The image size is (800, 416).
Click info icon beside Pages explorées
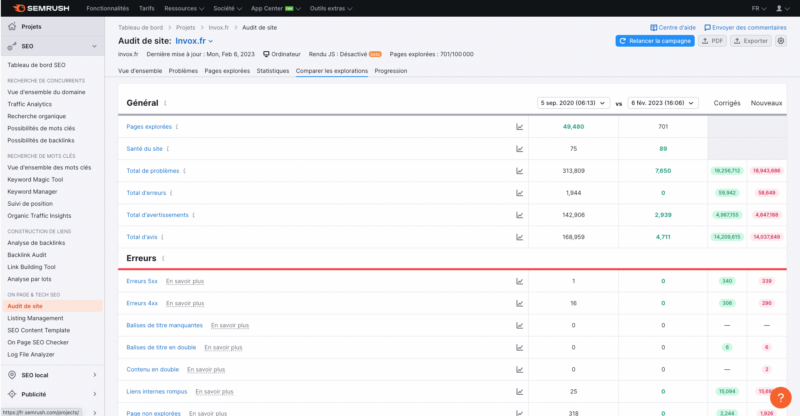click(x=177, y=127)
